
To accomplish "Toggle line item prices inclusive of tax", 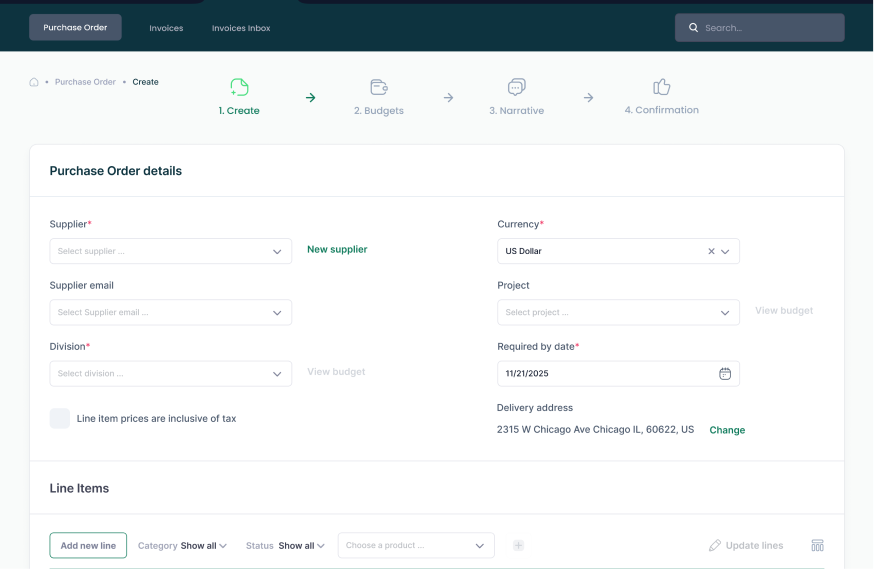I will (x=60, y=419).
